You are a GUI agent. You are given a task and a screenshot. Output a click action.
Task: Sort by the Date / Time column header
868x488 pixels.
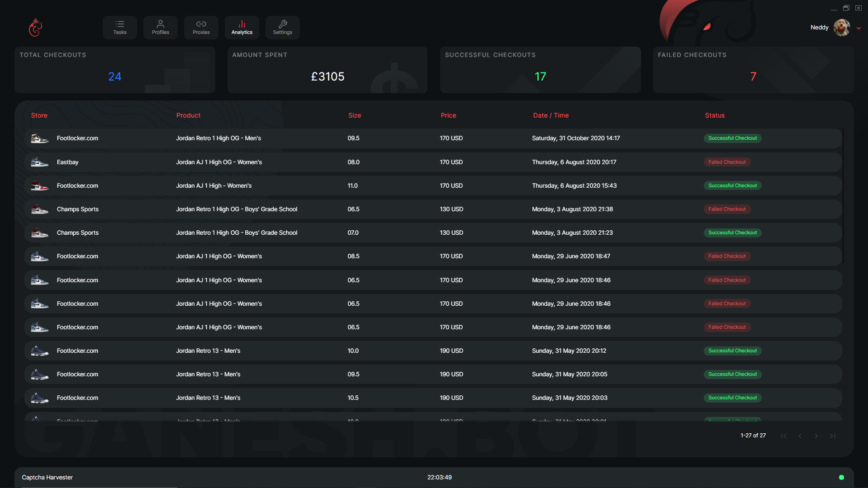(x=550, y=115)
